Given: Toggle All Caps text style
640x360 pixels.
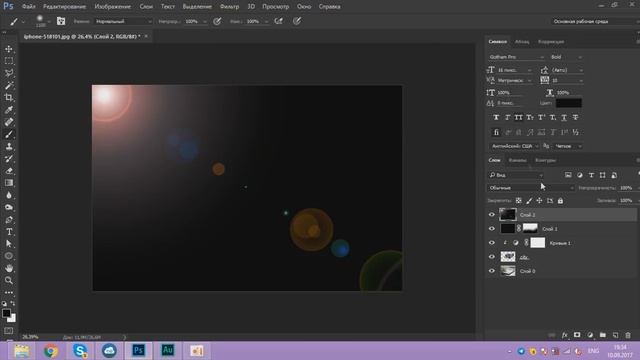Looking at the screenshot, I should [518, 118].
